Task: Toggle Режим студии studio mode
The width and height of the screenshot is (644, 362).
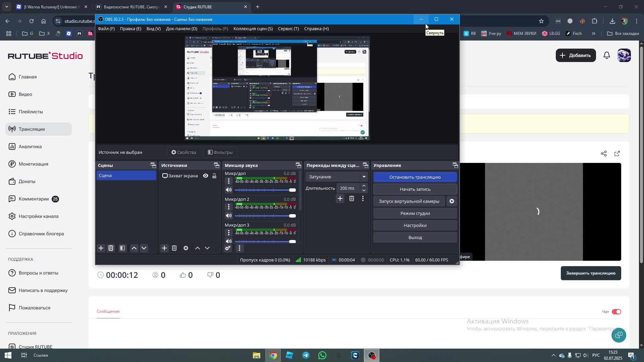Action: tap(415, 213)
